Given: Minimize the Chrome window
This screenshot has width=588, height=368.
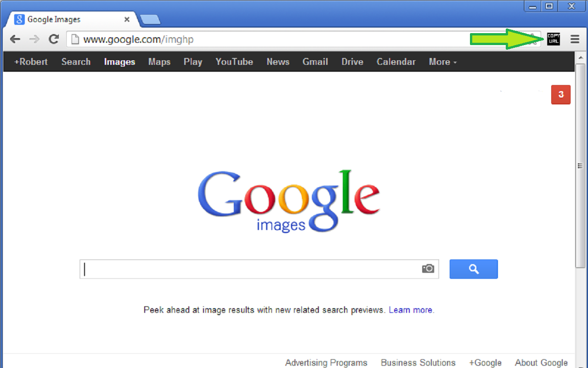Looking at the screenshot, I should 532,6.
